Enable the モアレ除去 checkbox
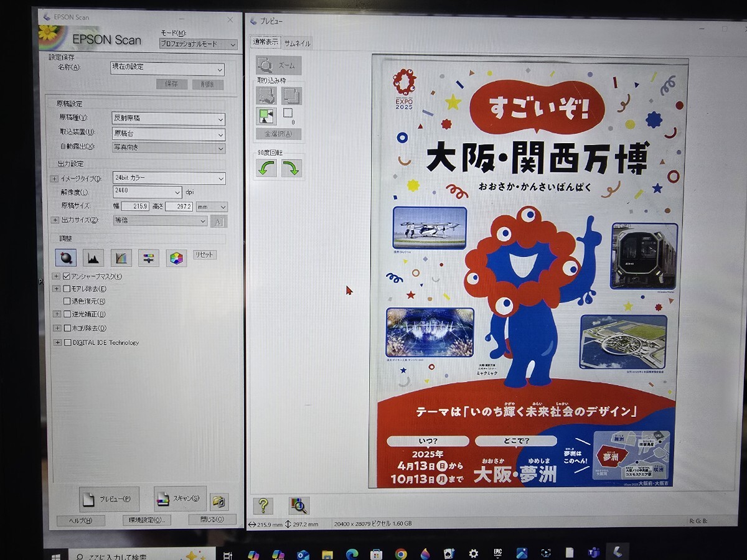This screenshot has width=747, height=560. point(67,289)
